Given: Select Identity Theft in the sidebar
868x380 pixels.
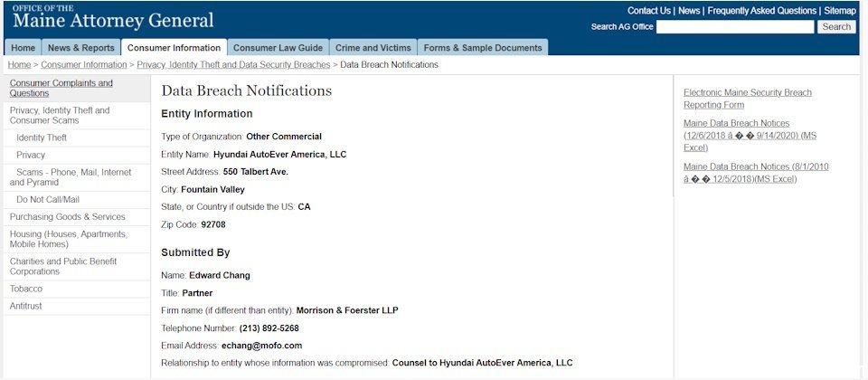Looking at the screenshot, I should tap(42, 138).
